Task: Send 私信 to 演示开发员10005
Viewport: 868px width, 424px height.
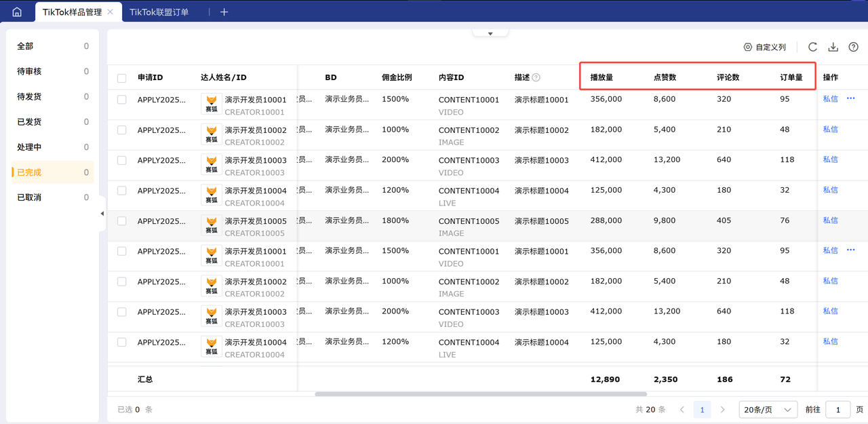Action: (x=830, y=220)
